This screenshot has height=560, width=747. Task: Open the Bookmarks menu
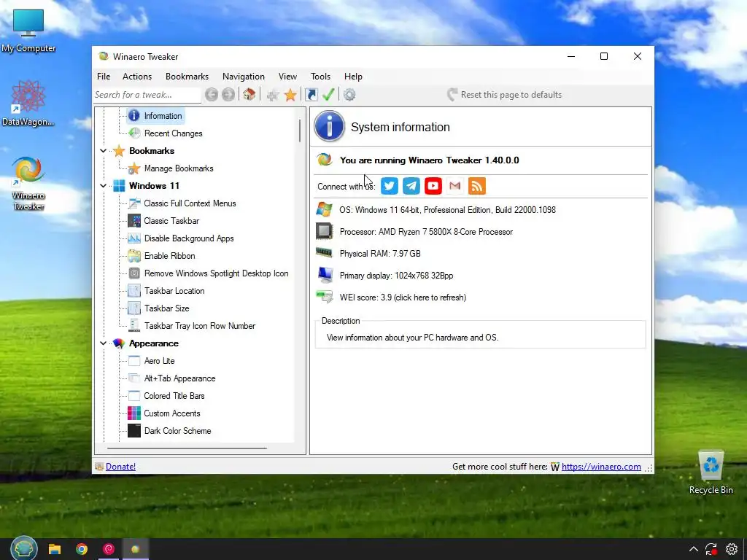click(x=187, y=76)
